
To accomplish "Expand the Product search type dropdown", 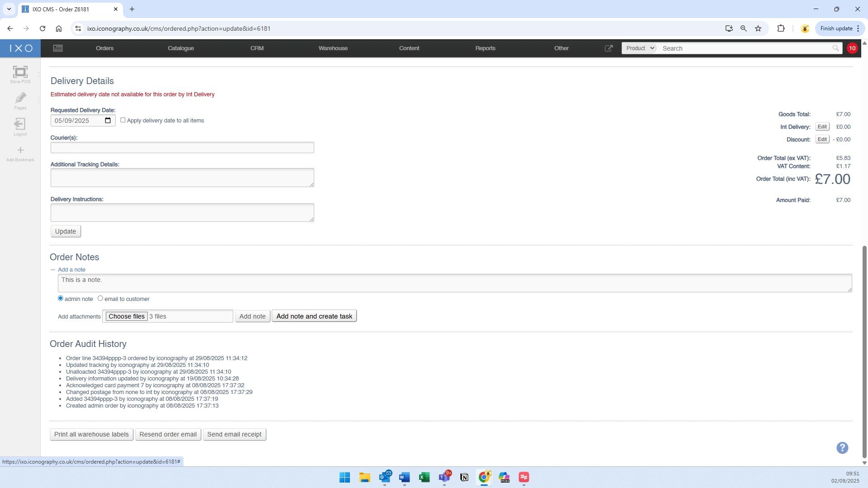I will coord(639,48).
